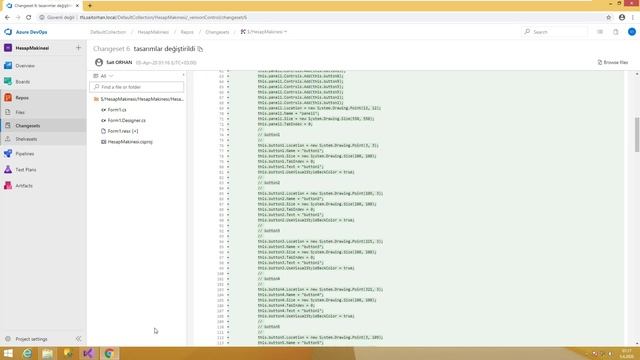This screenshot has width=640, height=360.
Task: Open Visual Studio from taskbar
Action: pyautogui.click(x=88, y=353)
